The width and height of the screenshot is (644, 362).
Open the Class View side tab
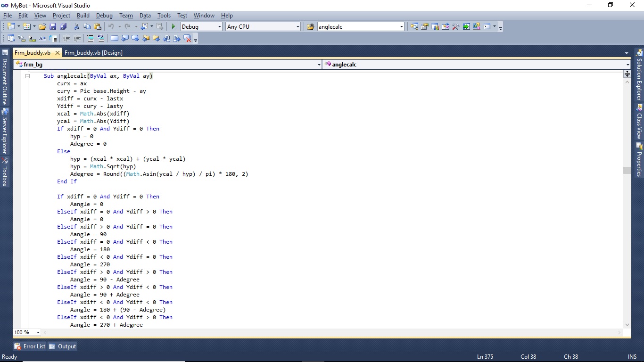click(639, 122)
